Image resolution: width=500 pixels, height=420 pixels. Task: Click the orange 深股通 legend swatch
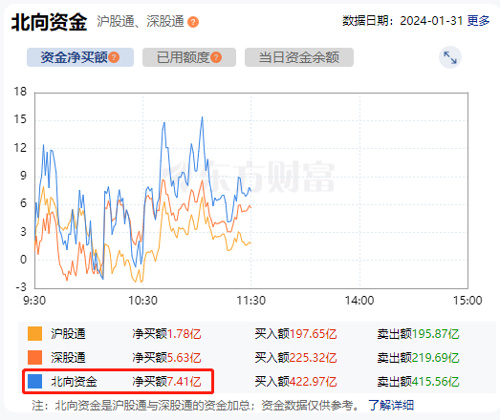click(35, 358)
